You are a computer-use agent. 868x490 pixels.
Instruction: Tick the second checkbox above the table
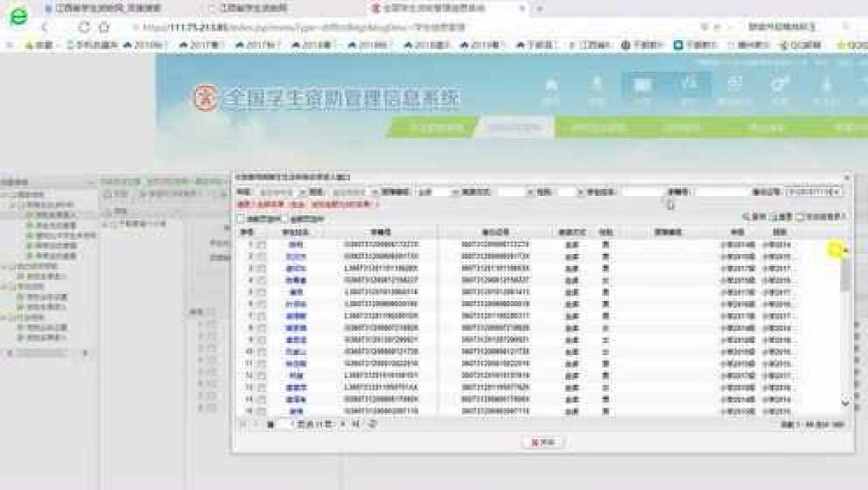285,219
